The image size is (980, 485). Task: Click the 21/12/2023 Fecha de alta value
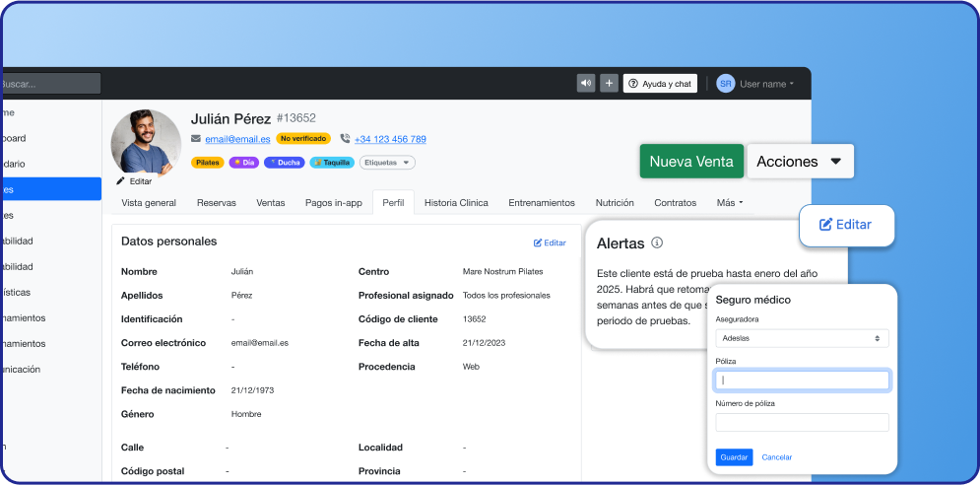(484, 343)
